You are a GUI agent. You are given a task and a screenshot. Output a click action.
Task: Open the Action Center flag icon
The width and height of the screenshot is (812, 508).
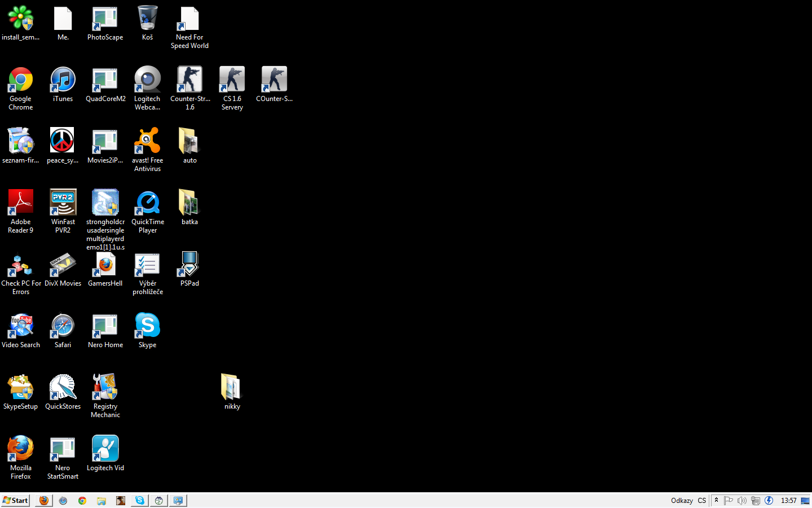729,500
